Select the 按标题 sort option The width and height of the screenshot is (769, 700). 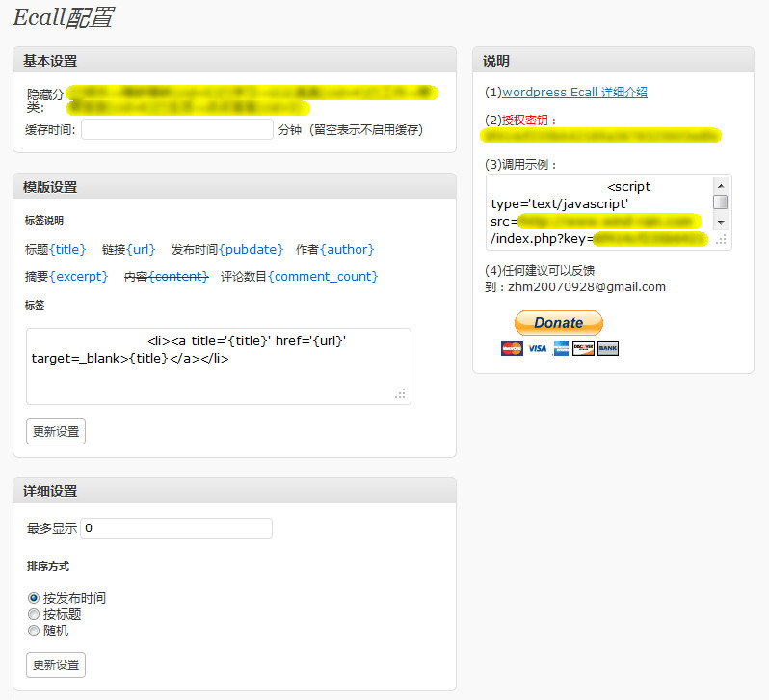34,614
